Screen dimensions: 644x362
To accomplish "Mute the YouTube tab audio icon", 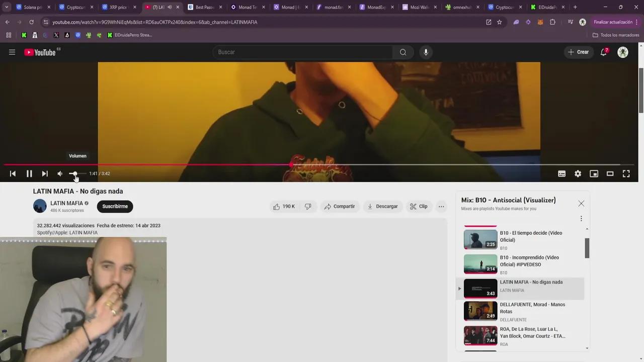I will 169,7.
